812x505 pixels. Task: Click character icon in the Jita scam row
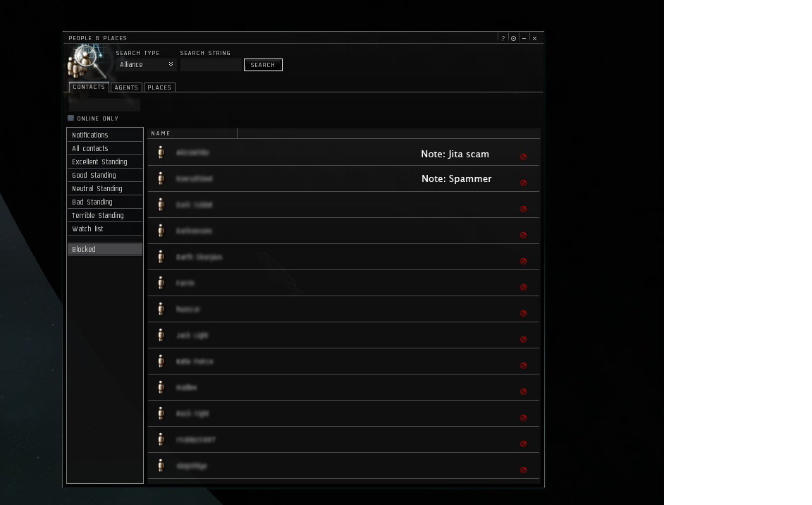[x=161, y=152]
